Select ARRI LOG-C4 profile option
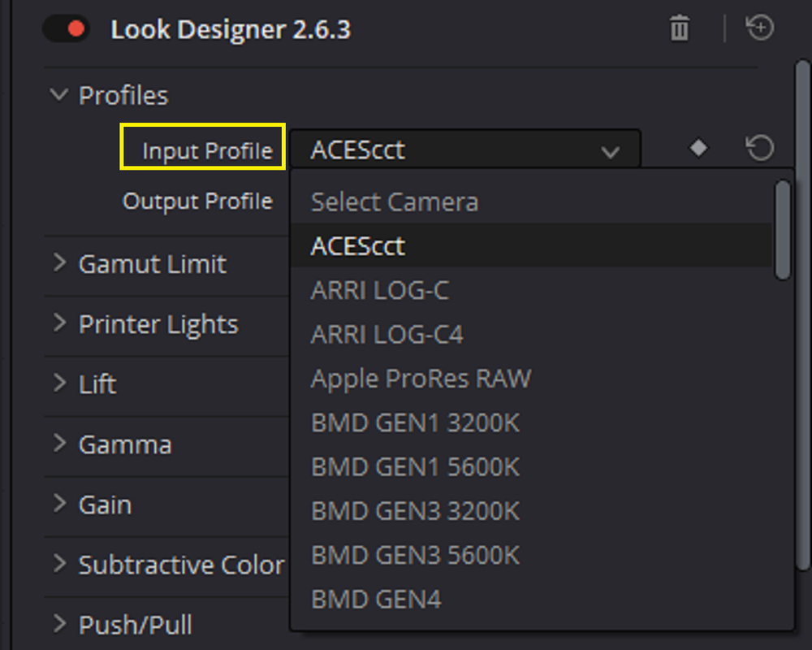Viewport: 812px width, 650px height. coord(531,334)
